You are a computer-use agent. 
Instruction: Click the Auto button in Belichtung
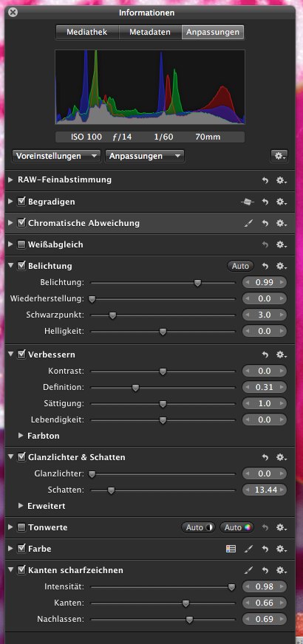240,266
